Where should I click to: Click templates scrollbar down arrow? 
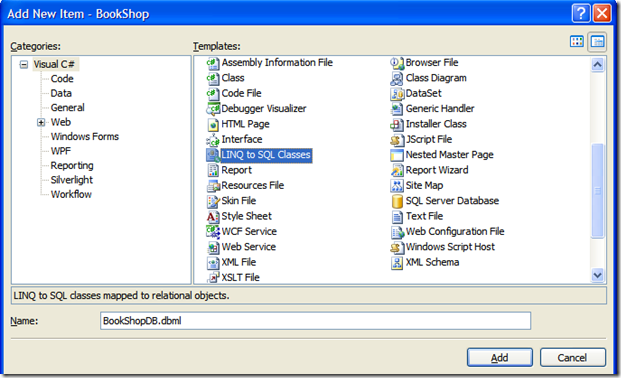pos(597,275)
